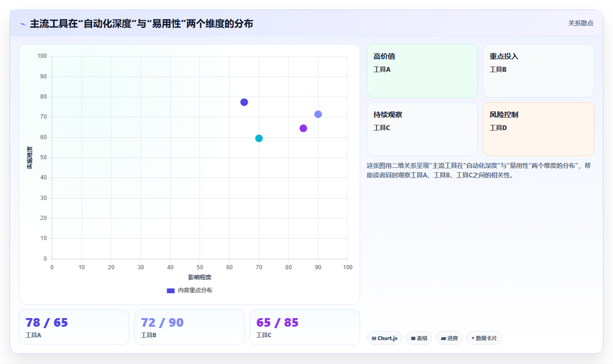
Task: Open the 重点投入 工具B card
Action: click(538, 71)
